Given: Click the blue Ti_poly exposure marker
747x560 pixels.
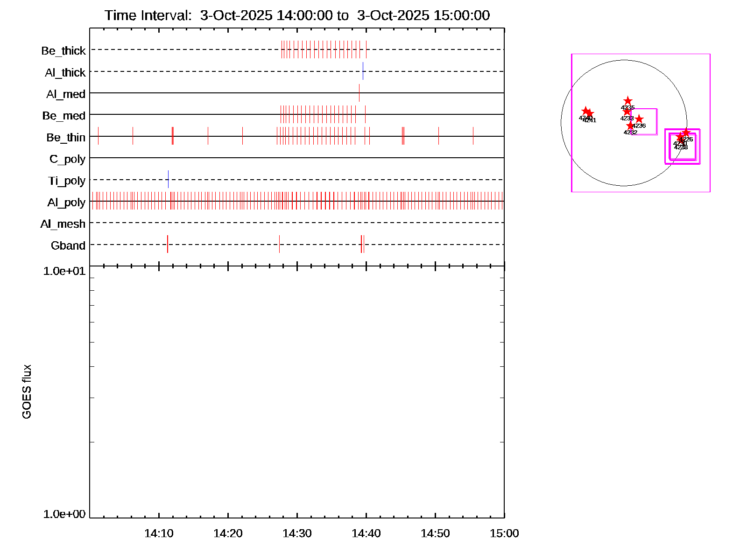Looking at the screenshot, I should click(168, 180).
